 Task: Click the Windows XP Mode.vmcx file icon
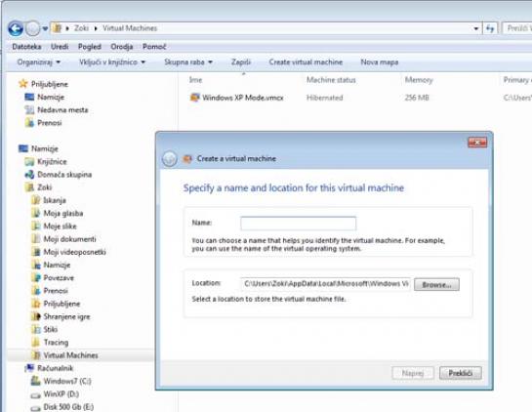(195, 98)
